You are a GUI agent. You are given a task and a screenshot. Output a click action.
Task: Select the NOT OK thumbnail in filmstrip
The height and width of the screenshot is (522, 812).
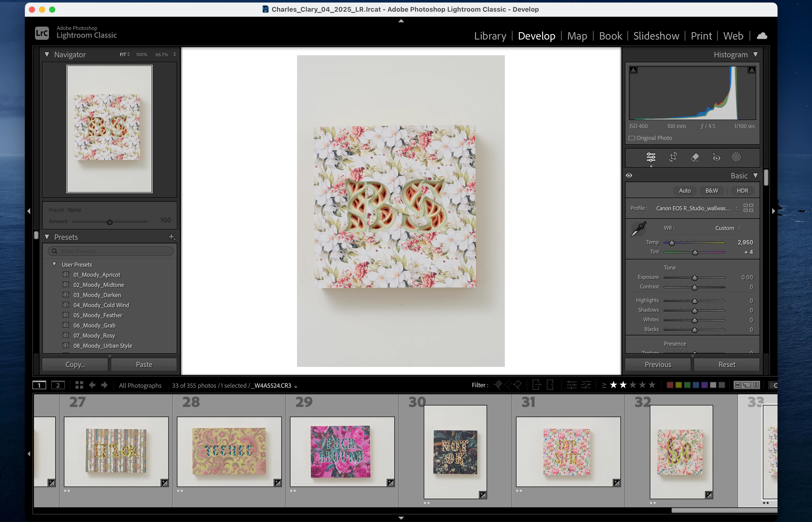455,452
